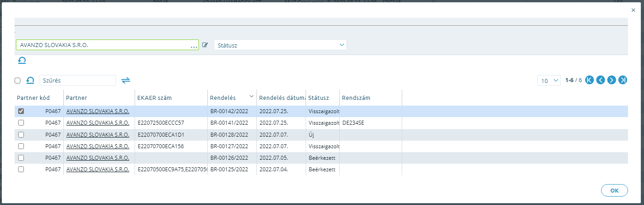This screenshot has height=205, width=644.
Task: Open AVANZO SLOVAKIA link in BR-00127/2022 row
Action: [98, 146]
